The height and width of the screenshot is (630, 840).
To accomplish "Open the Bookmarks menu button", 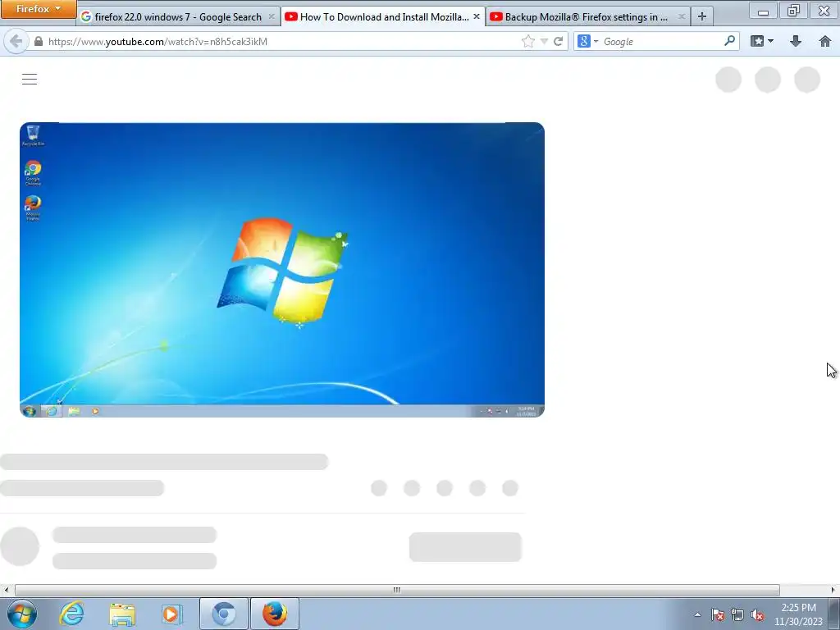I will click(x=762, y=41).
